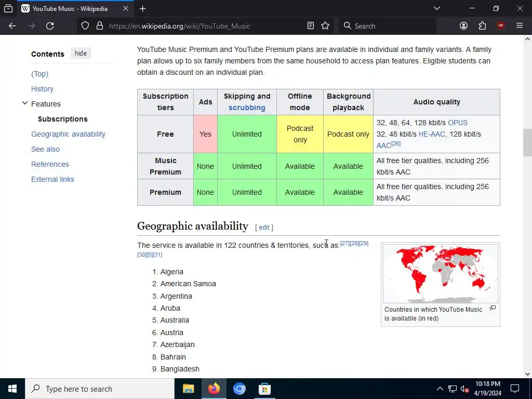Go to the History section link
Screen dimensions: 532x399
(43, 89)
